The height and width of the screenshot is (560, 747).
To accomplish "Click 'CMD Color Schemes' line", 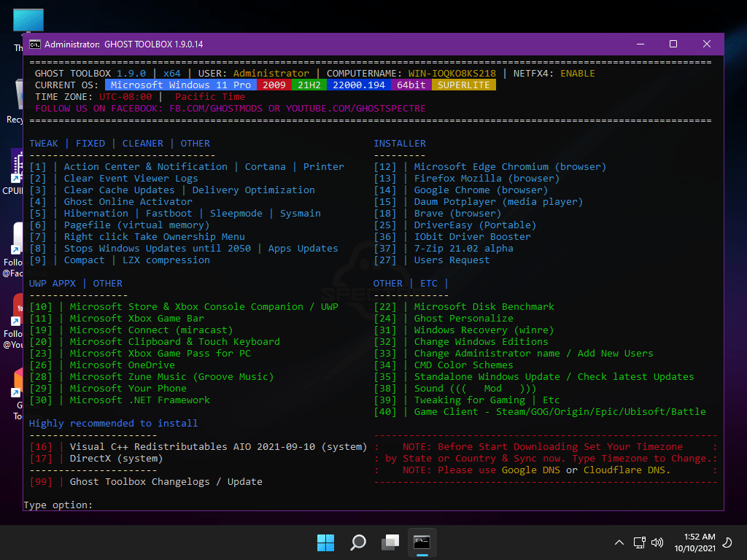I will tap(463, 365).
